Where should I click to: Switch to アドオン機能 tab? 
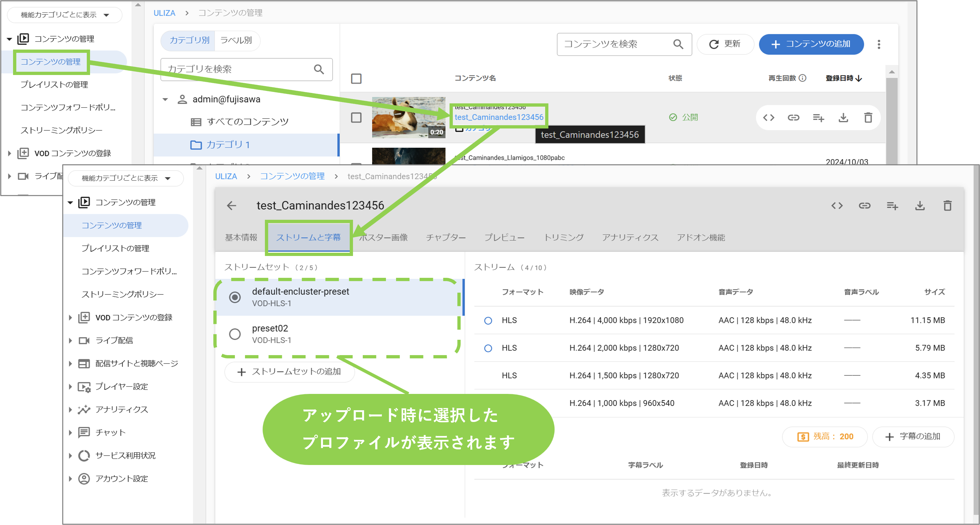700,238
